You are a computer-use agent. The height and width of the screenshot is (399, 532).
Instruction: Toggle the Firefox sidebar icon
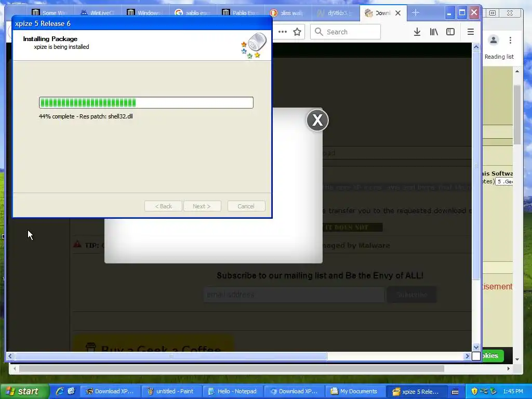click(x=450, y=32)
